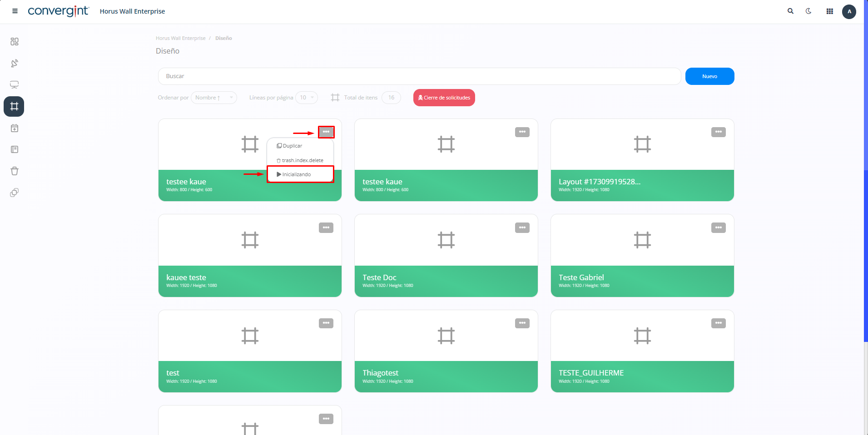Image resolution: width=868 pixels, height=435 pixels.
Task: Toggle dark mode moon icon
Action: coord(808,11)
